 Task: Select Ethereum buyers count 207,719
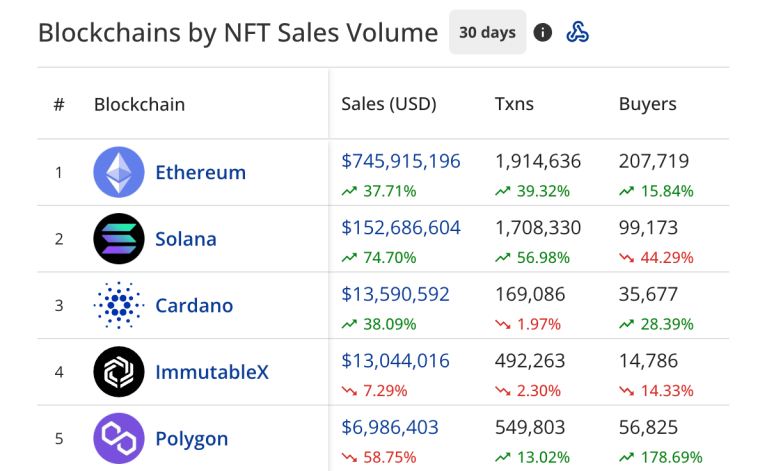pyautogui.click(x=654, y=161)
